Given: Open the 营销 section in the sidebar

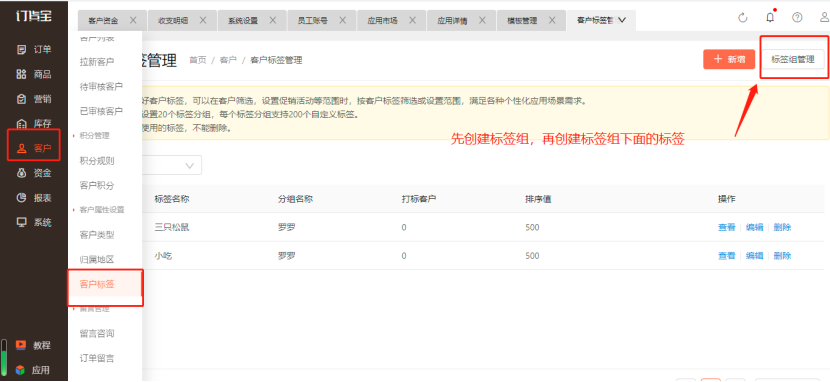Looking at the screenshot, I should (x=34, y=99).
